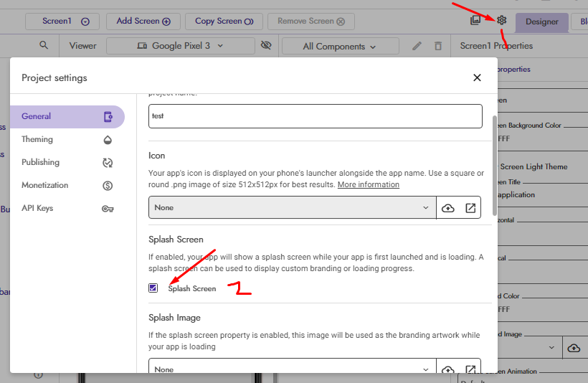The height and width of the screenshot is (383, 588).
Task: Click the pencil edit component icon
Action: coord(417,46)
